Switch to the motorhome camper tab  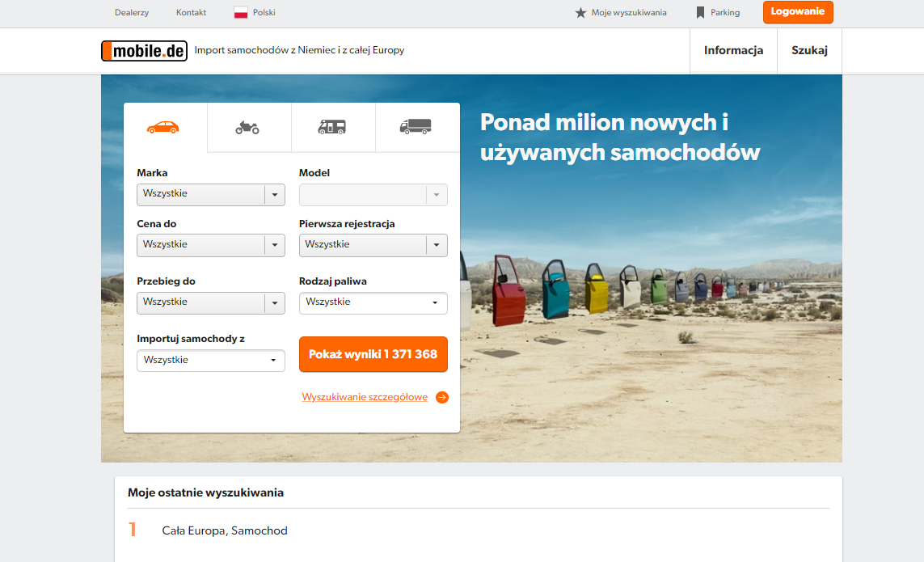[x=332, y=127]
